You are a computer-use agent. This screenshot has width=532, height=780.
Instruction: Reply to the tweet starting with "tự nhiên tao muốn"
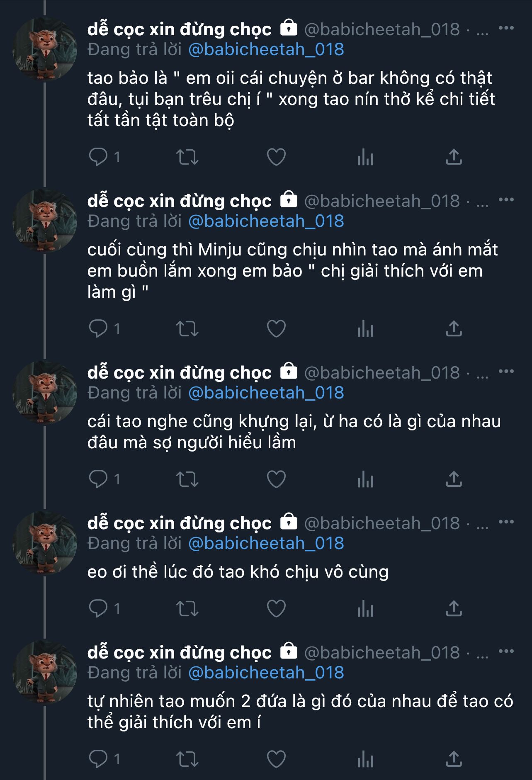[98, 759]
